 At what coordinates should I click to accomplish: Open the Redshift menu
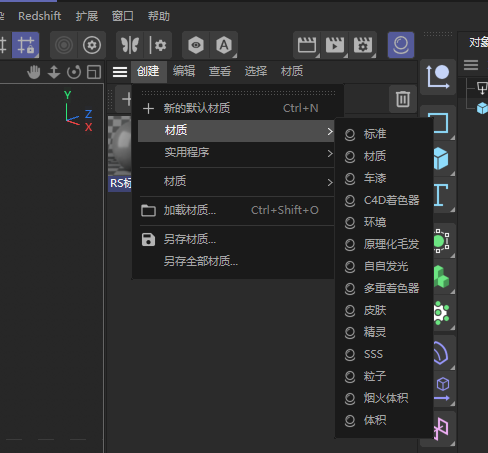tap(39, 16)
